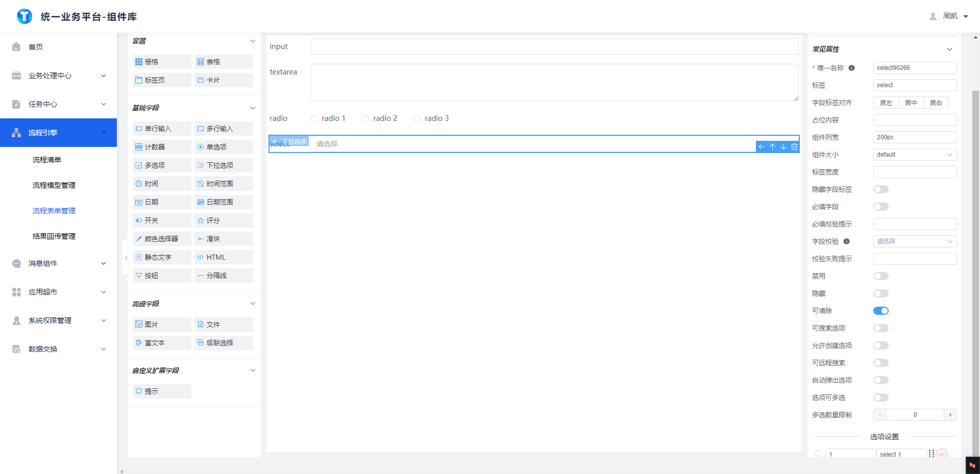
Task: Add the 表格 table component
Action: coord(224,62)
